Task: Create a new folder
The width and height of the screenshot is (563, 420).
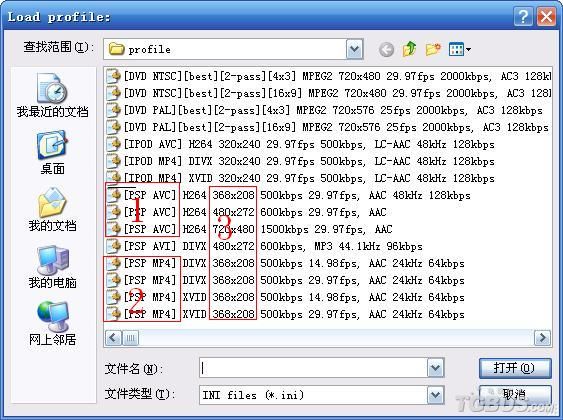Action: 433,49
